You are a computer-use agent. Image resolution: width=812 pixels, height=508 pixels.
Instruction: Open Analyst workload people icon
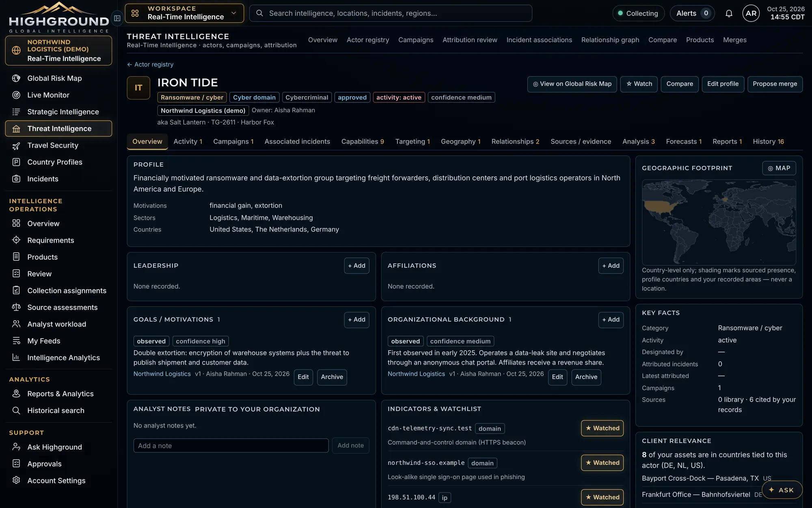tap(16, 324)
